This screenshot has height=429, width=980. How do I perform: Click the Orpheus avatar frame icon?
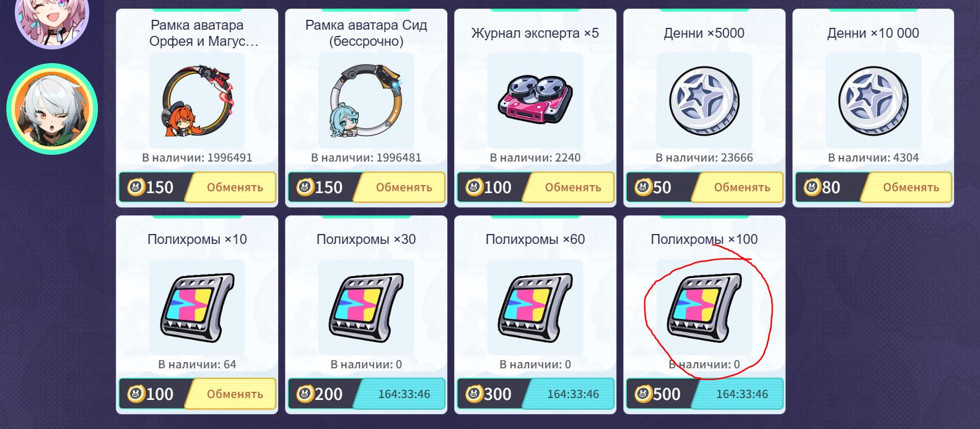coord(197,101)
